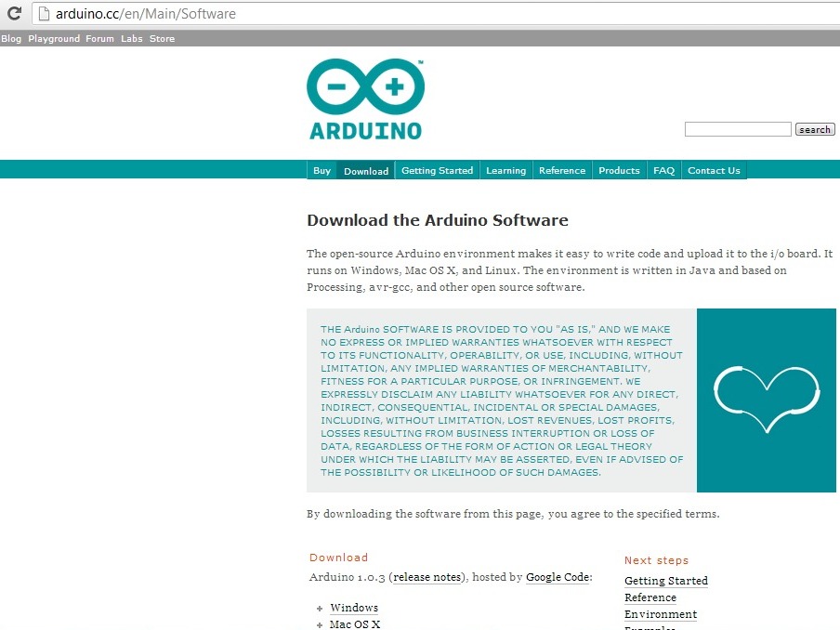840x630 pixels.
Task: Open the Playground link
Action: pos(54,39)
